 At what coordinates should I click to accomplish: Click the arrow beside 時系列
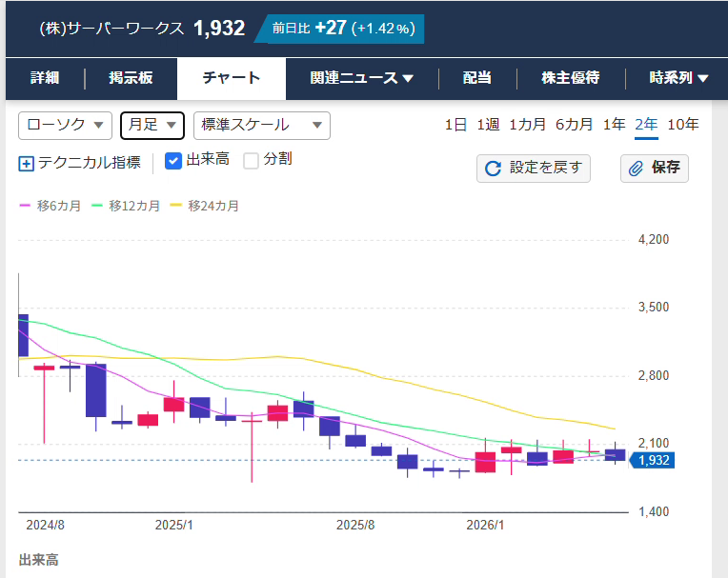point(703,78)
